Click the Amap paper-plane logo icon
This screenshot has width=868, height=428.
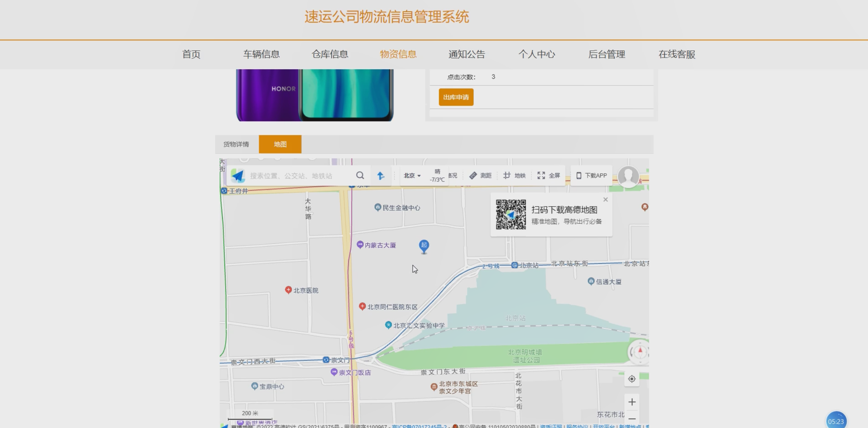[238, 176]
